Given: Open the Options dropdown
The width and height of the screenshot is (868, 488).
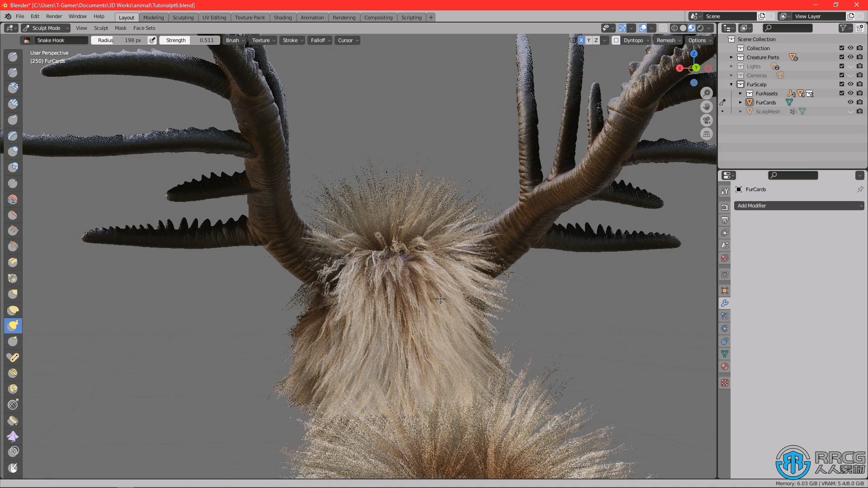Looking at the screenshot, I should [x=700, y=40].
